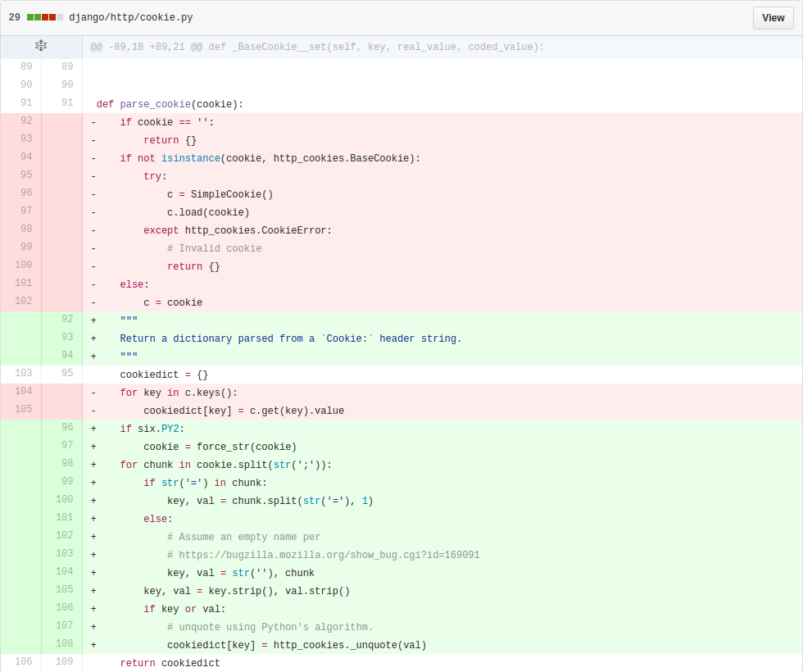Click old line number 93 beside 'return {}'
803x672 pixels.
[x=26, y=138]
